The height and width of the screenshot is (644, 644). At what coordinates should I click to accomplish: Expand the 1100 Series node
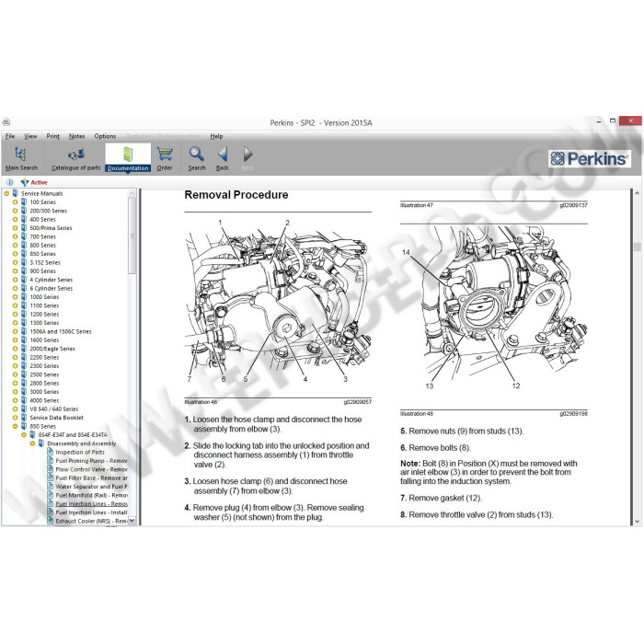16,305
